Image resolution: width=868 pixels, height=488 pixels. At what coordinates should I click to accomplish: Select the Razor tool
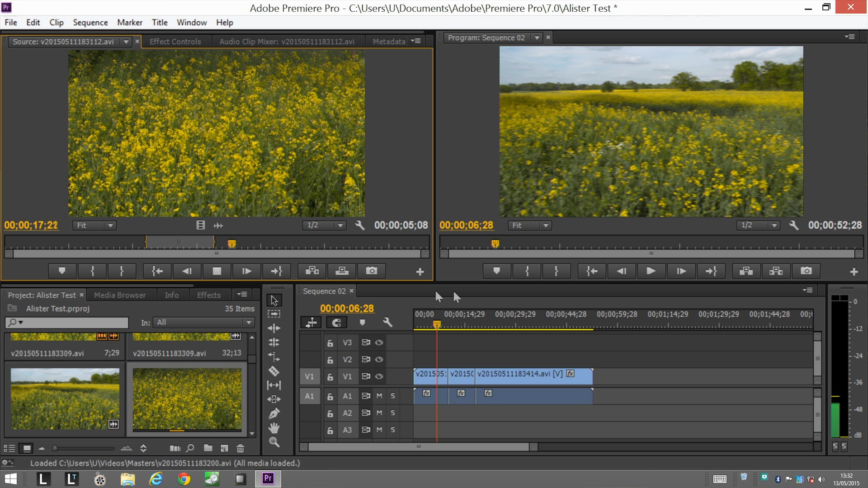[x=274, y=371]
